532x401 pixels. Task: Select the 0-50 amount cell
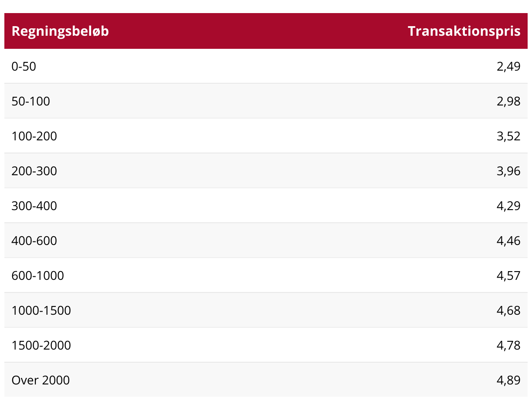24,66
